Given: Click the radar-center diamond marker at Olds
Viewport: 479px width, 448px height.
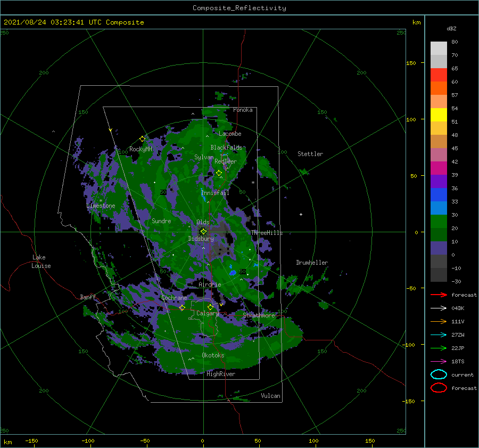Looking at the screenshot, I should tap(203, 232).
